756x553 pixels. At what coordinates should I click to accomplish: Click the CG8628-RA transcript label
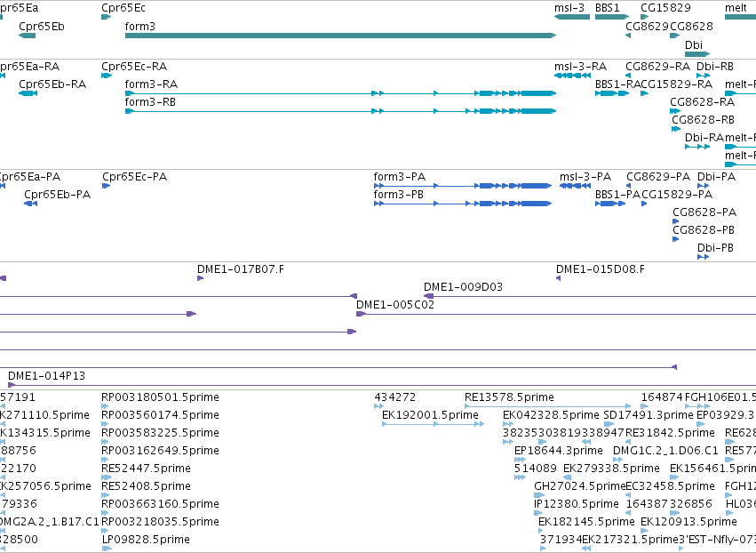pos(702,102)
